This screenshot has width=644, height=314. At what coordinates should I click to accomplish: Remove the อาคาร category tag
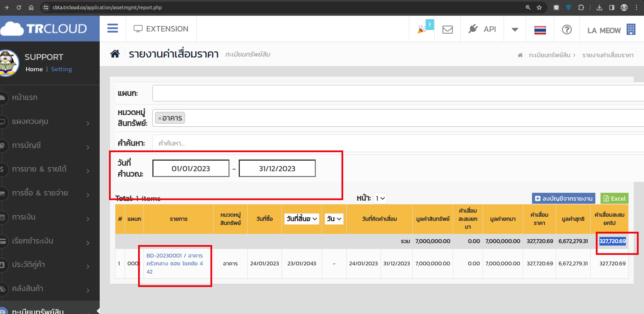(x=160, y=118)
